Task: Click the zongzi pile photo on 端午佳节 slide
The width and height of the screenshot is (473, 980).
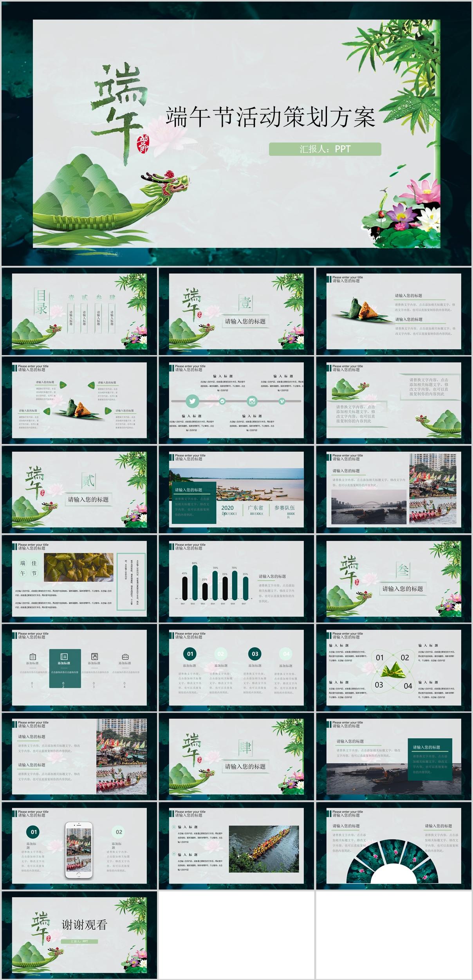Action: [x=79, y=567]
